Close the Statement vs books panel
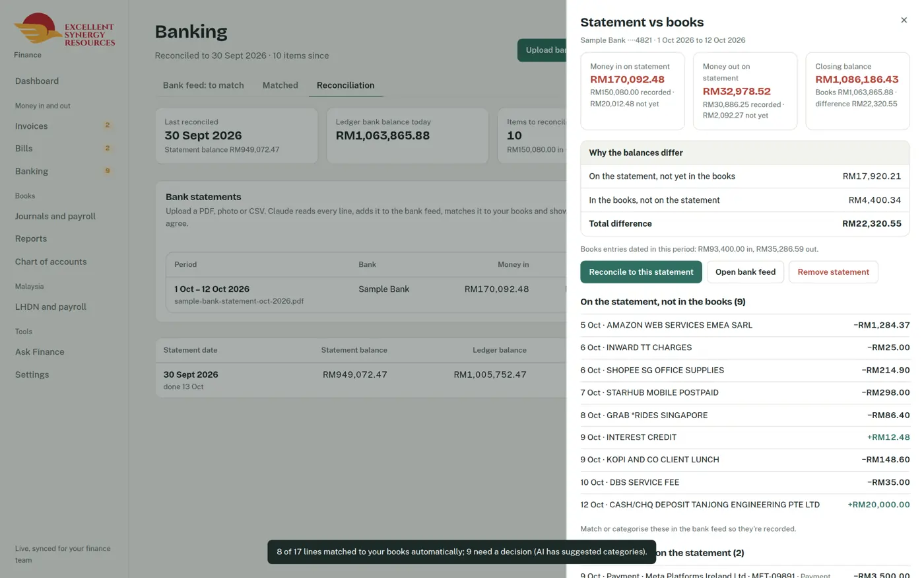Image resolution: width=924 pixels, height=578 pixels. pyautogui.click(x=904, y=20)
